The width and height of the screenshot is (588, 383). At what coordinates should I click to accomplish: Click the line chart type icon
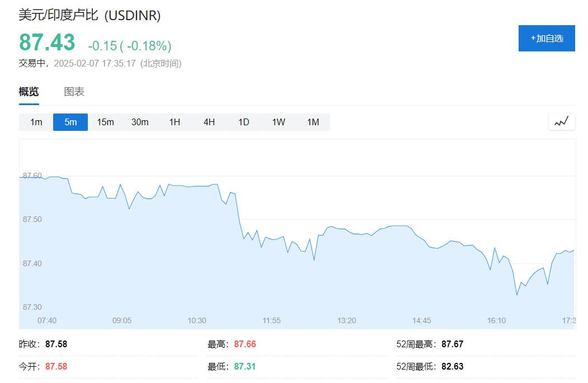562,121
